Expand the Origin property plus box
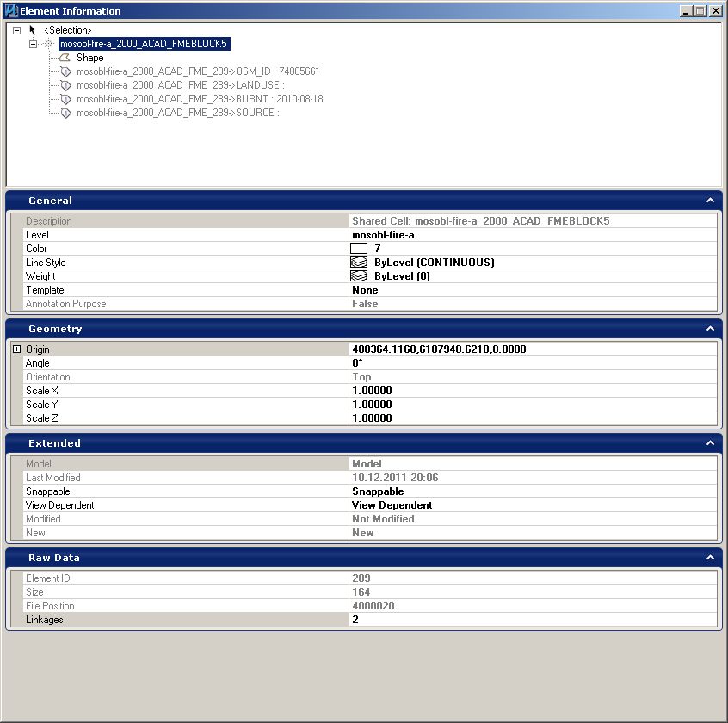The height and width of the screenshot is (723, 728). [x=17, y=349]
